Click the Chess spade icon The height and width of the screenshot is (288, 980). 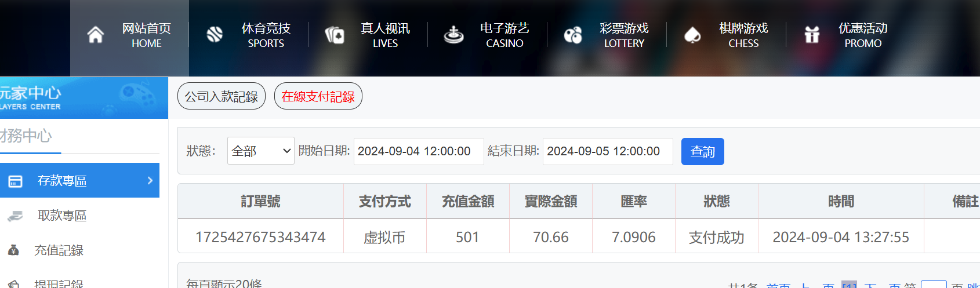tap(692, 35)
